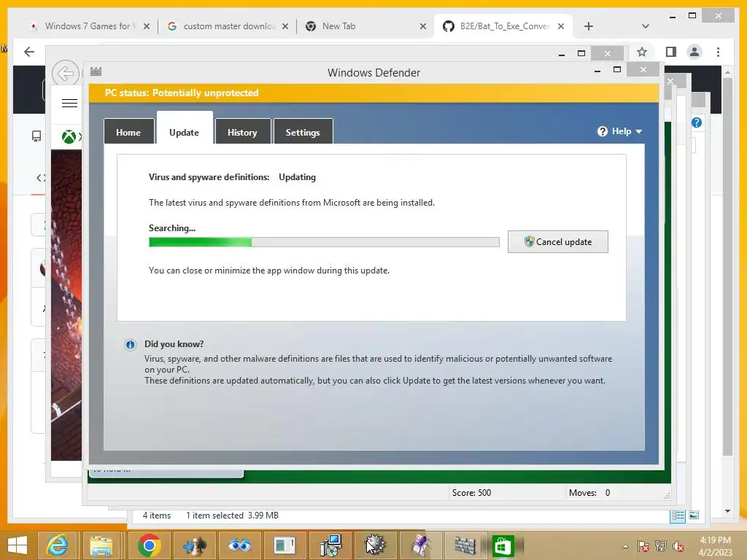This screenshot has width=747, height=560.
Task: Open the Action Center flag tray icon
Action: coord(643,546)
